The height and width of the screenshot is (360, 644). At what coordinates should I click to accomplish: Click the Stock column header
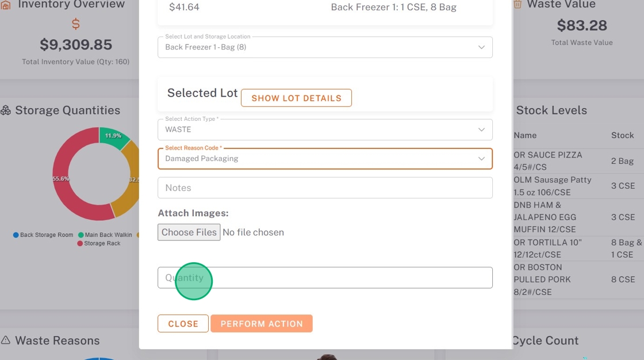622,136
